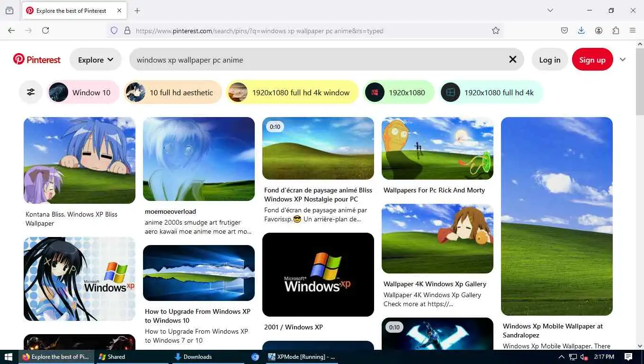Image resolution: width=644 pixels, height=364 pixels.
Task: Click the blue circular taskbar icon
Action: [255, 357]
